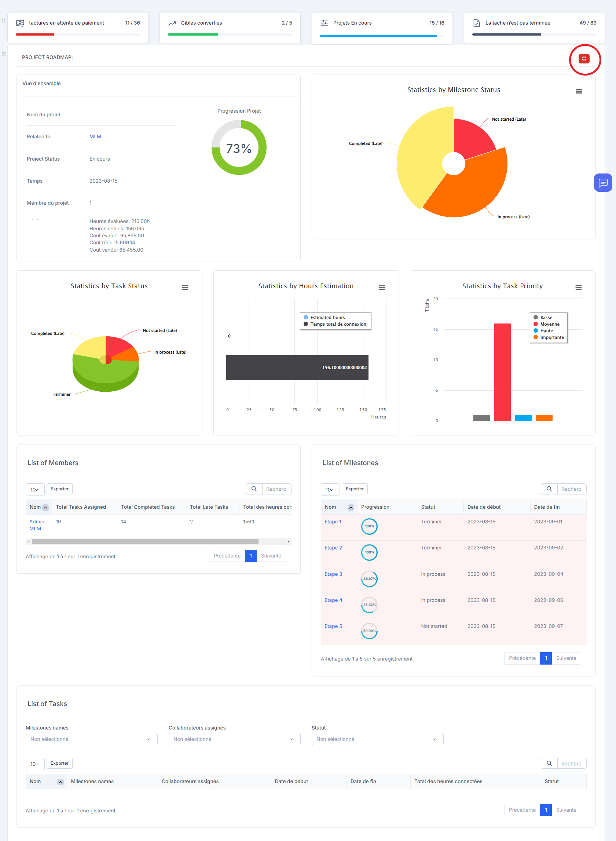Open page size dropdown in List of Members
Viewport: 616px width, 841px height.
35,489
